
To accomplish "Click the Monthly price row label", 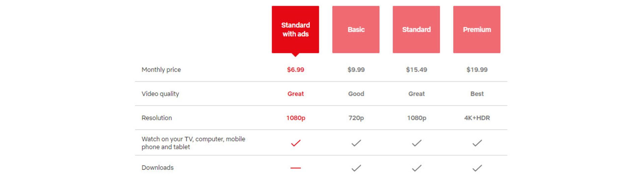I will [x=161, y=70].
